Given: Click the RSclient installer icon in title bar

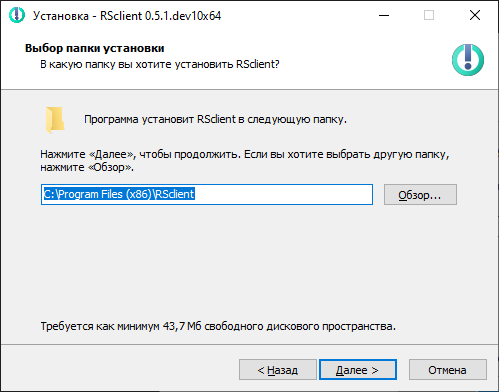Looking at the screenshot, I should [17, 15].
